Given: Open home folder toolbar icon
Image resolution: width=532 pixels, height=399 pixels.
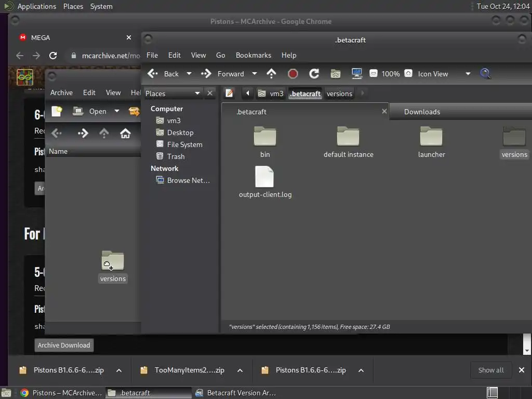Looking at the screenshot, I should (x=336, y=74).
